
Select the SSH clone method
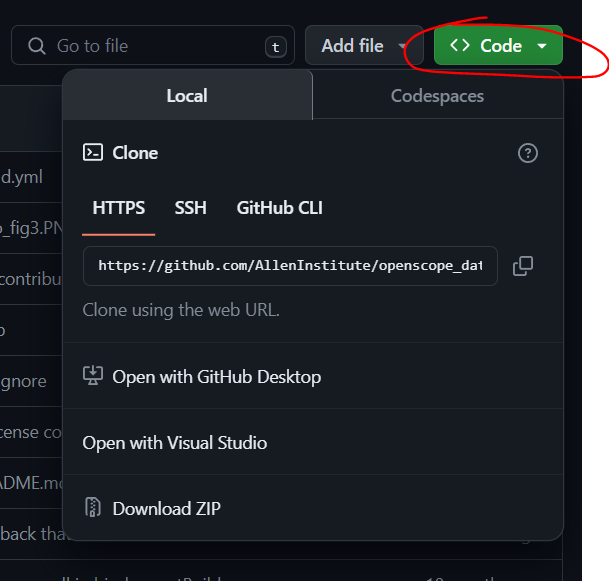pos(190,208)
